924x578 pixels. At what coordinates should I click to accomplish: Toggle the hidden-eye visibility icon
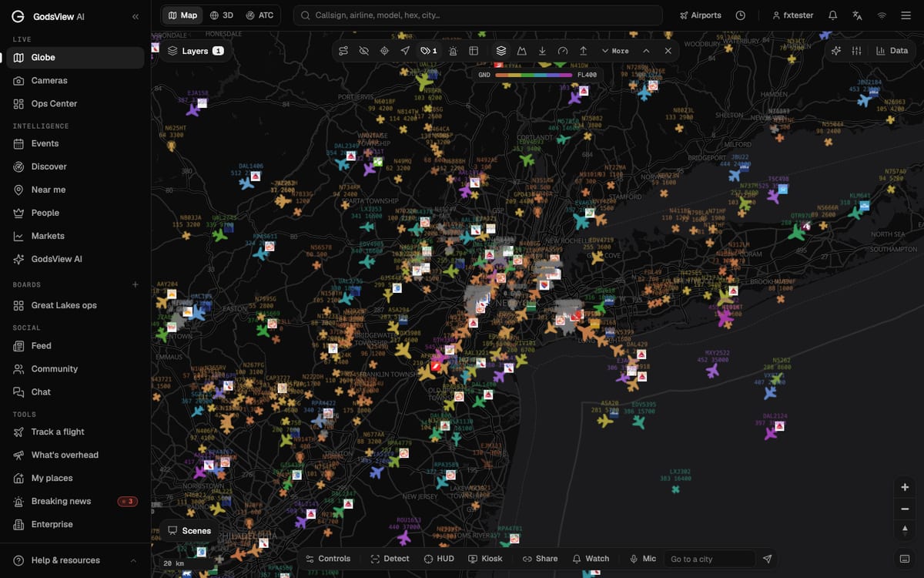[x=364, y=51]
